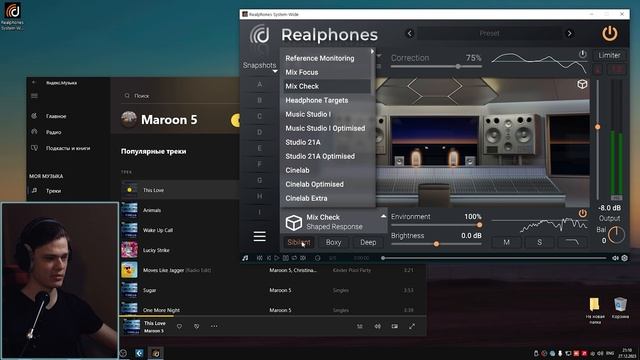Open Подкасты и книги in sidebar
Viewport: 640px width, 360px height.
click(x=68, y=148)
